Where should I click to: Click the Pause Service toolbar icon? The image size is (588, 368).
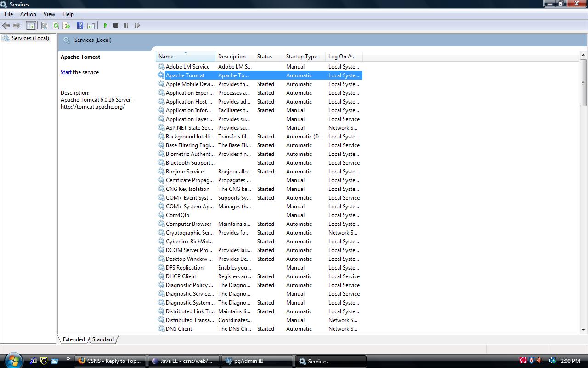coord(126,25)
